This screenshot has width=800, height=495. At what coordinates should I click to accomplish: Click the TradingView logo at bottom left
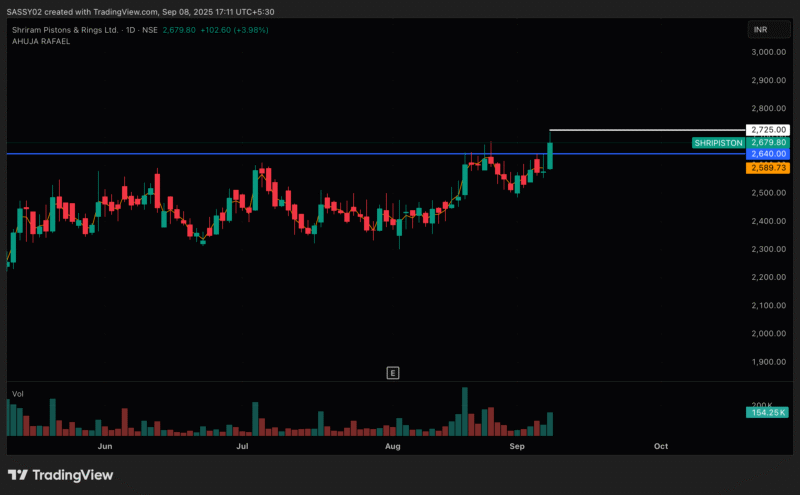point(60,474)
